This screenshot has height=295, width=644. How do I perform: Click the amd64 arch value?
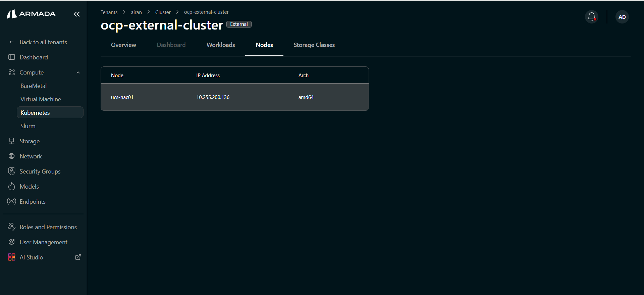coord(306,97)
